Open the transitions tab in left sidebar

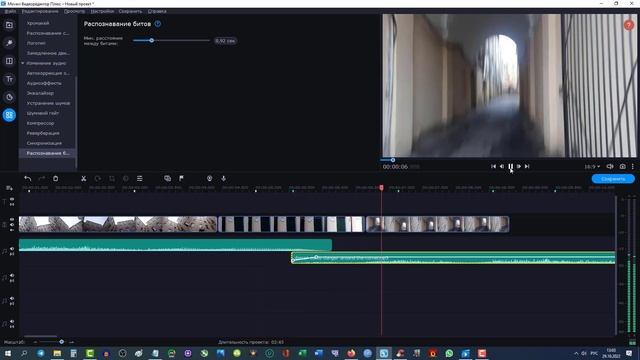pyautogui.click(x=9, y=61)
